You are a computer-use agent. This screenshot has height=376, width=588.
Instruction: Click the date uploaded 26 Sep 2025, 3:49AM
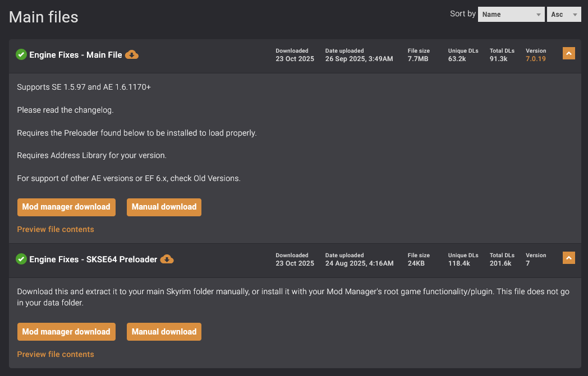tap(359, 59)
